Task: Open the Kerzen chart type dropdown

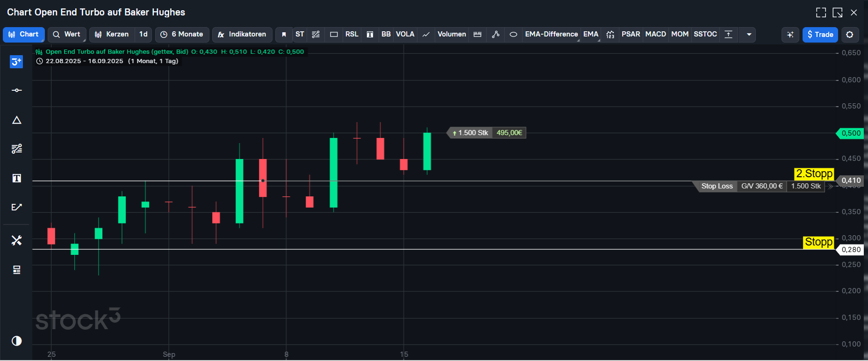Action: [x=112, y=35]
